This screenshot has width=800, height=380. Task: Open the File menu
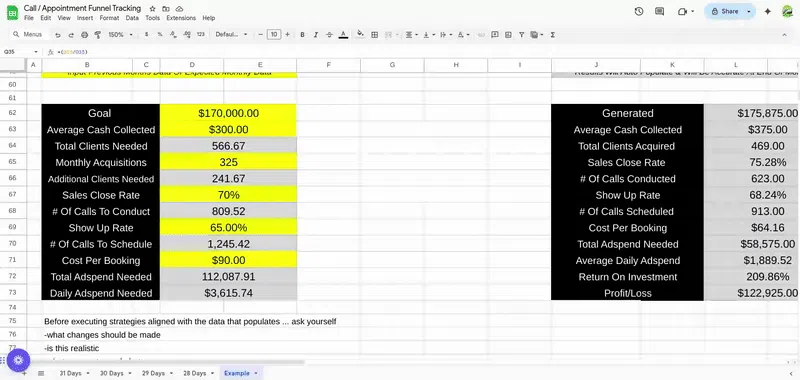pyautogui.click(x=29, y=18)
